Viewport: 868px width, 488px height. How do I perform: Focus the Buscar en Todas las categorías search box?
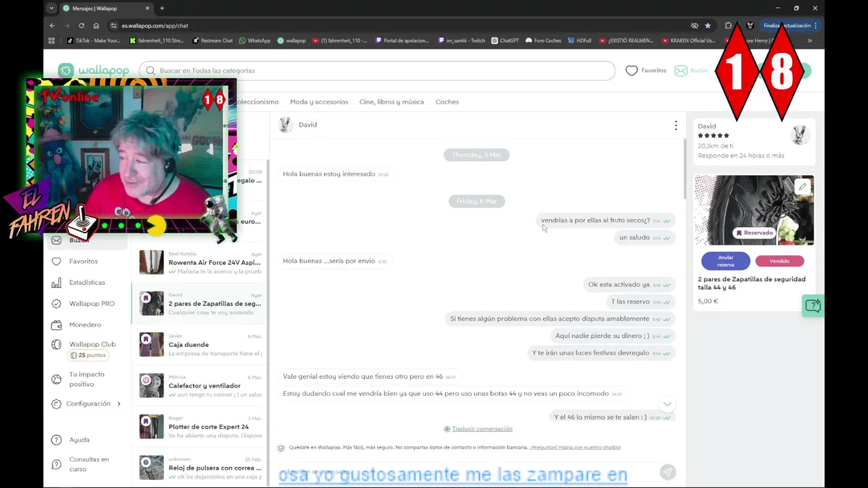377,70
